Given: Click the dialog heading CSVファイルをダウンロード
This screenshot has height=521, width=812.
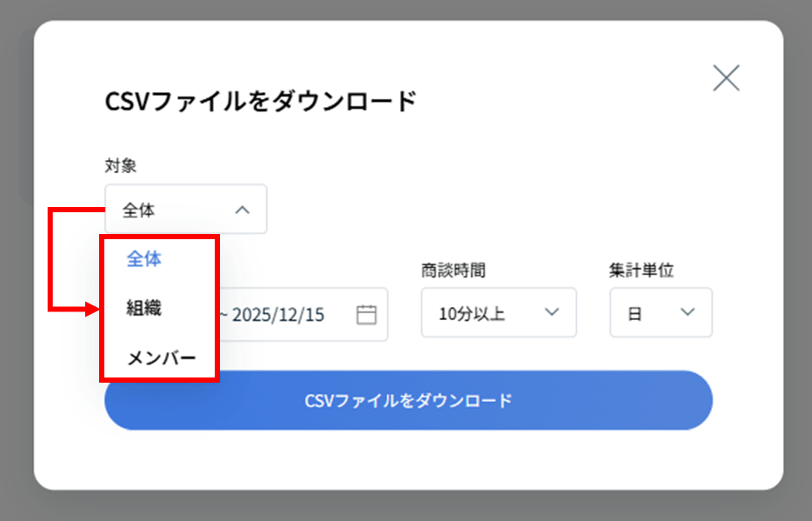Looking at the screenshot, I should click(260, 102).
